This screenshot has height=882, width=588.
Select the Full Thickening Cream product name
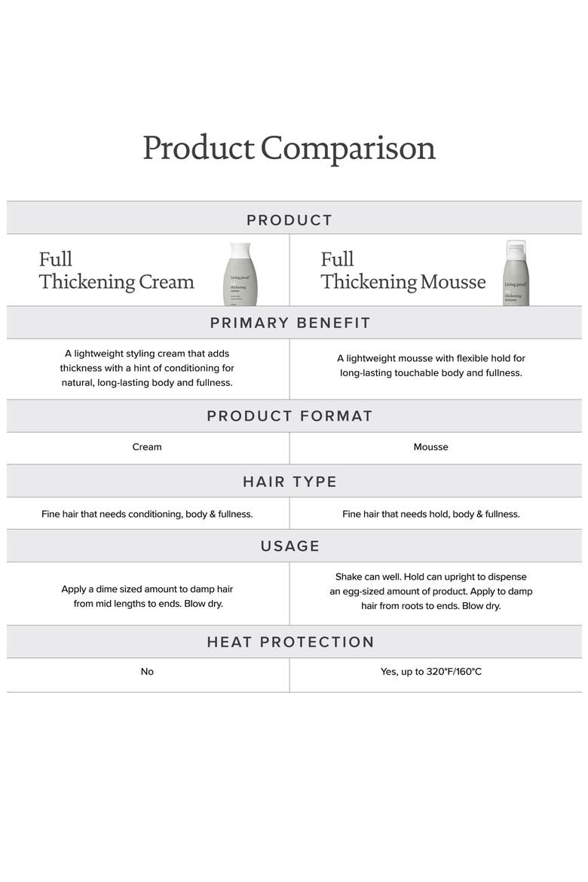click(117, 271)
